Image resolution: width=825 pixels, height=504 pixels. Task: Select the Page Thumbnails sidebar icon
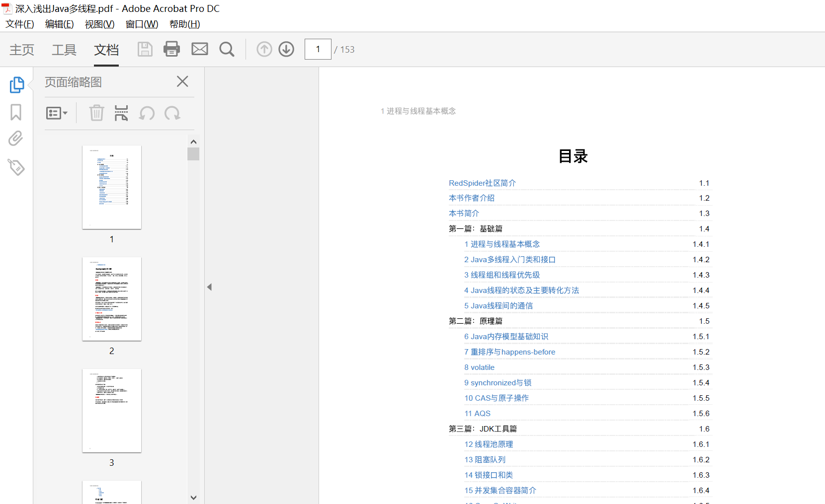tap(17, 84)
